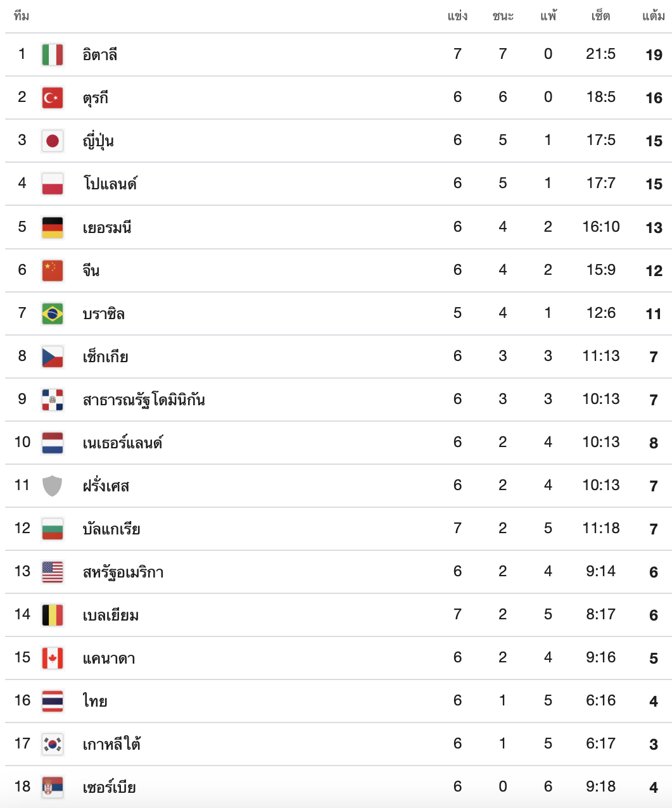Select the Brazil flag icon
The height and width of the screenshot is (808, 672).
coord(53,313)
